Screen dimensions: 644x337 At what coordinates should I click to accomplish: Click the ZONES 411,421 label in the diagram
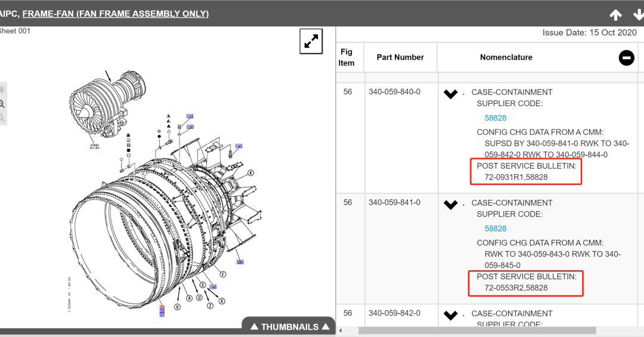click(x=94, y=146)
